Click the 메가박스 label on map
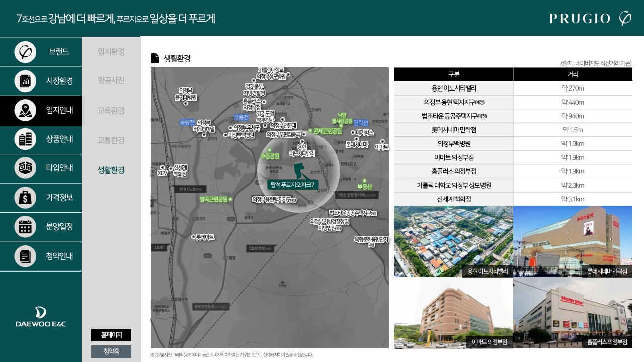Viewport: 644px width, 362px height. click(365, 133)
